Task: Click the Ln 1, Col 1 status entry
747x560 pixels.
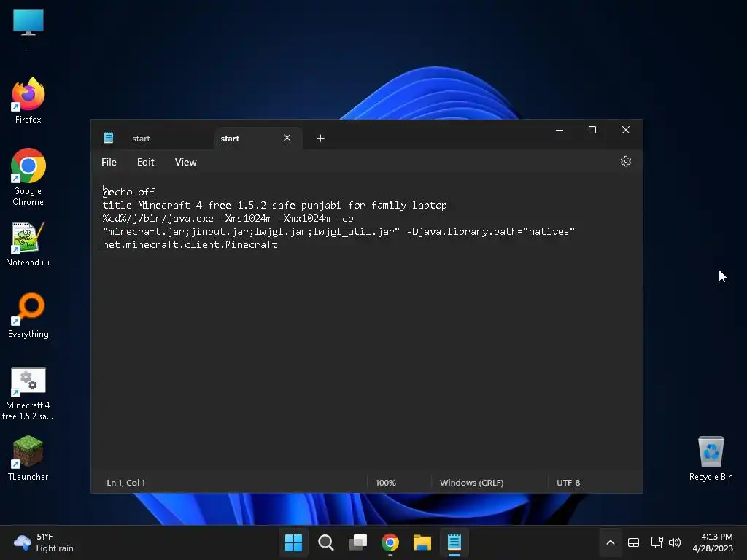Action: click(125, 483)
